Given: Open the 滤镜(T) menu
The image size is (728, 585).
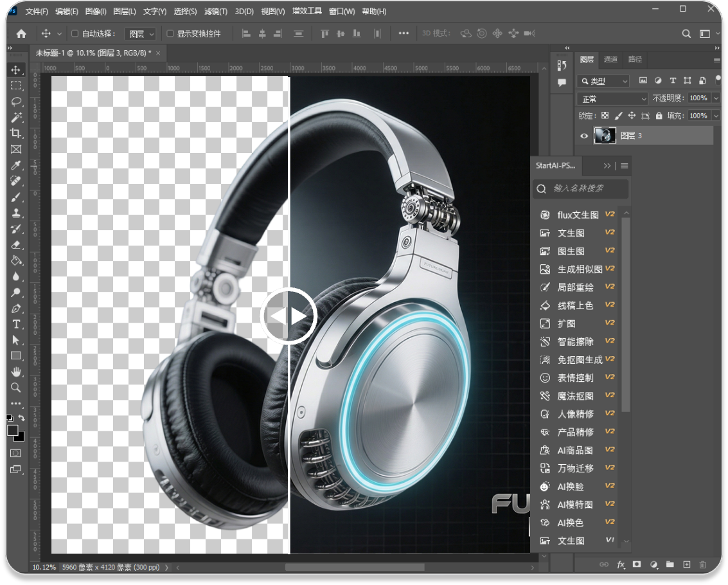Looking at the screenshot, I should pyautogui.click(x=215, y=12).
